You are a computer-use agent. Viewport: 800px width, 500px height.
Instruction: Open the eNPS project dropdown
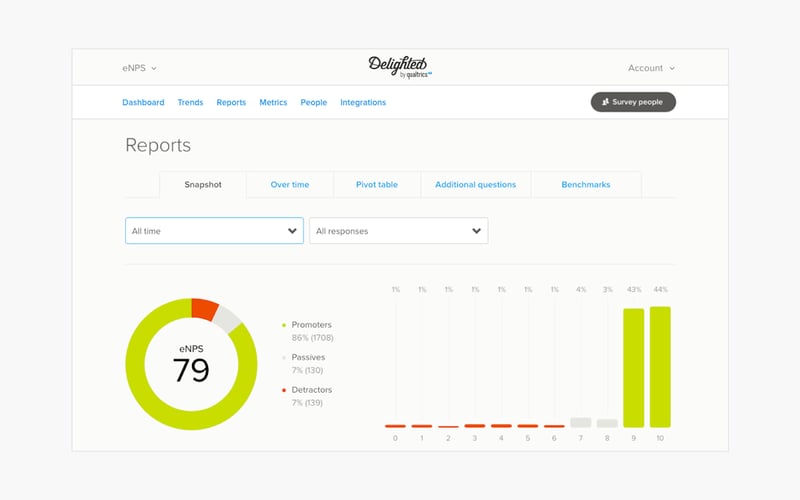tap(139, 68)
